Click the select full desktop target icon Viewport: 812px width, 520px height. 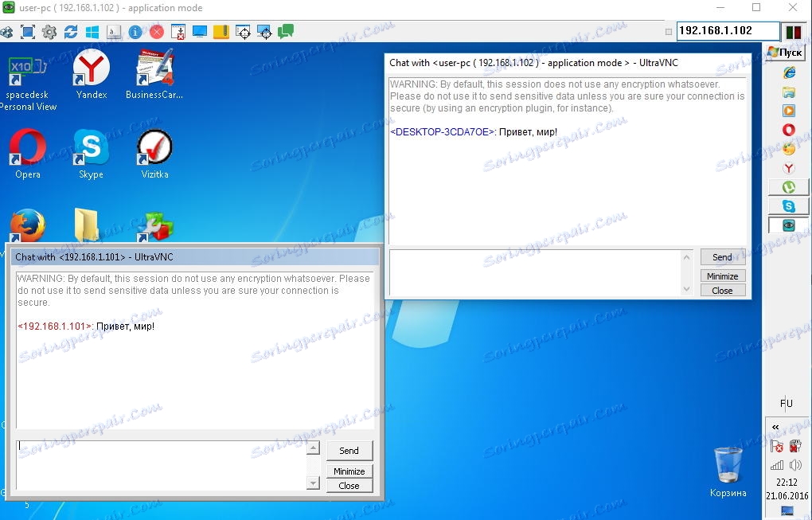coord(264,32)
